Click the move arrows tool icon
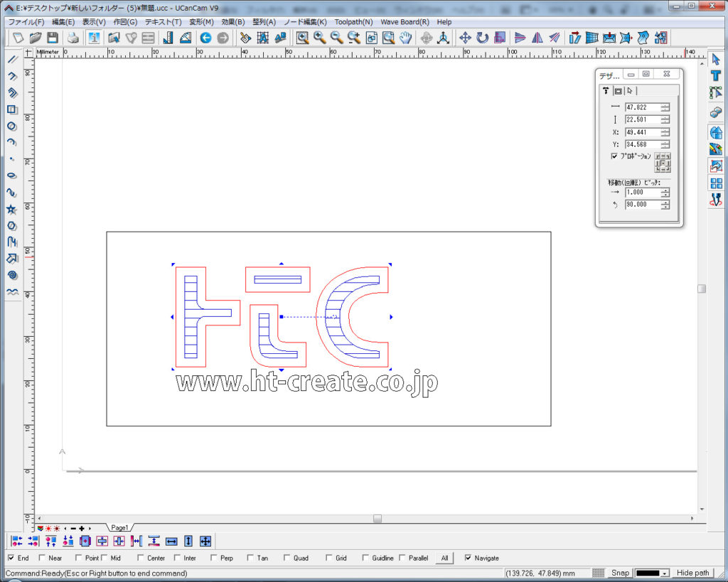Screen dimensions: 728x582 (x=465, y=38)
